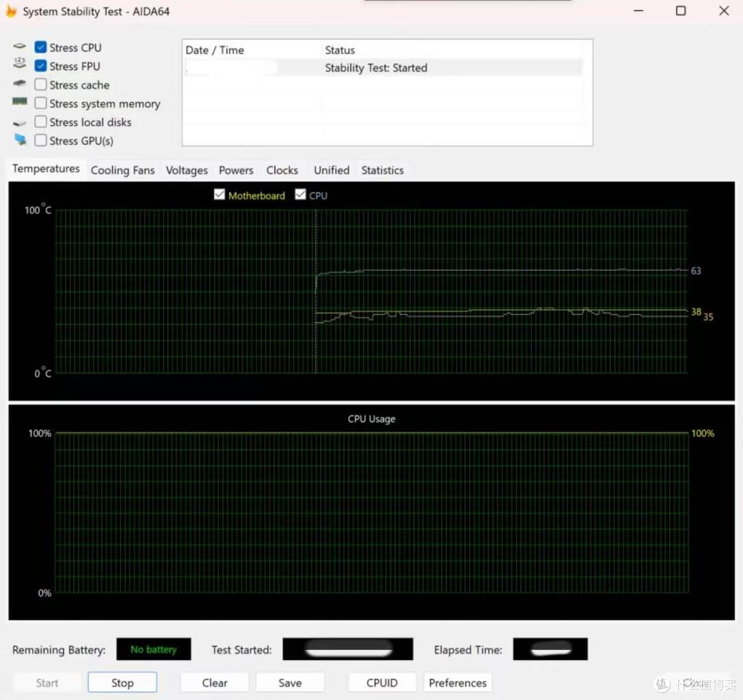Click the disk drive icon beside local disks

[19, 123]
